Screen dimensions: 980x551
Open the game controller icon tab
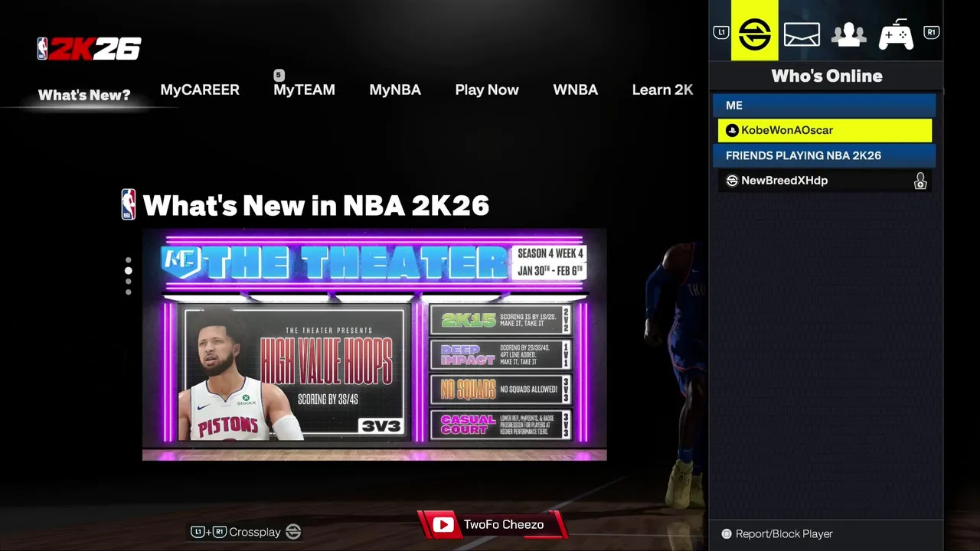tap(896, 34)
